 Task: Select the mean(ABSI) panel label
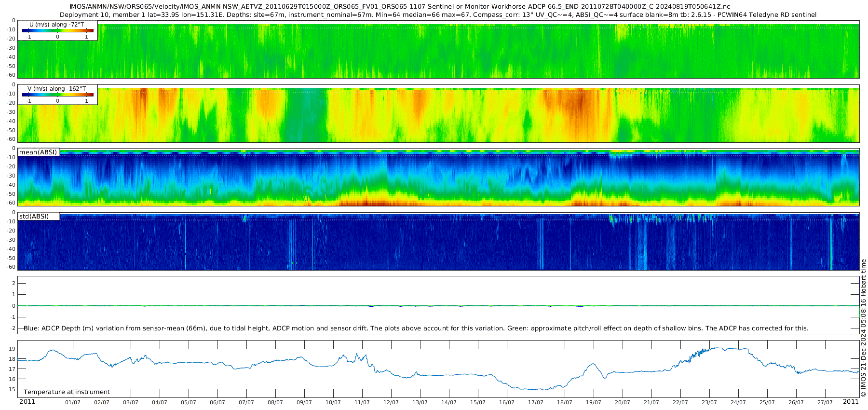point(38,152)
